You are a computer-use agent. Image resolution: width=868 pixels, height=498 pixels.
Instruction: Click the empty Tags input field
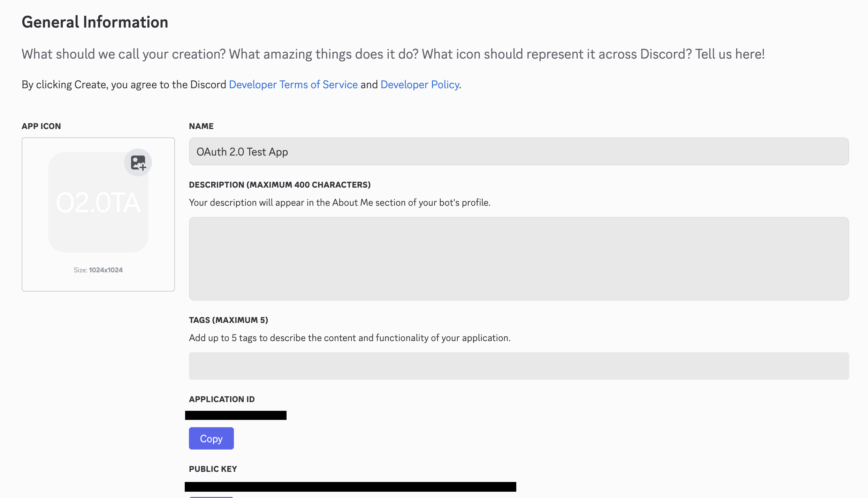click(519, 366)
